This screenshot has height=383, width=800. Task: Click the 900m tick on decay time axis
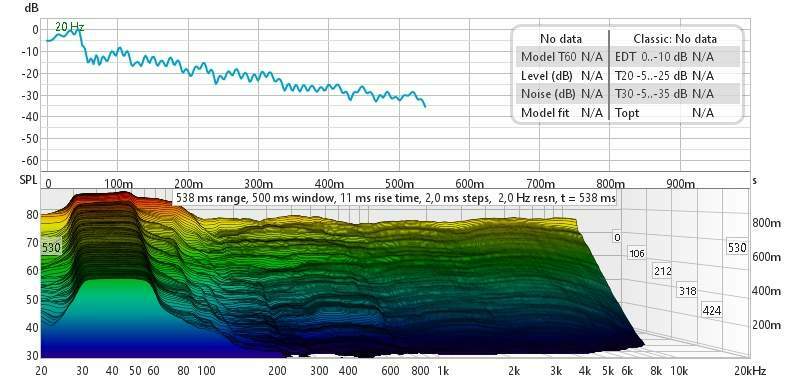(x=682, y=183)
